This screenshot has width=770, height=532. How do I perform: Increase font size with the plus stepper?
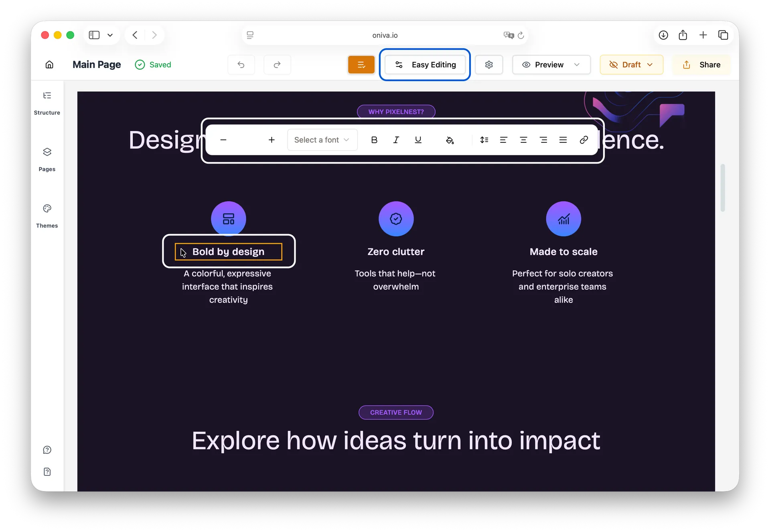pos(272,140)
